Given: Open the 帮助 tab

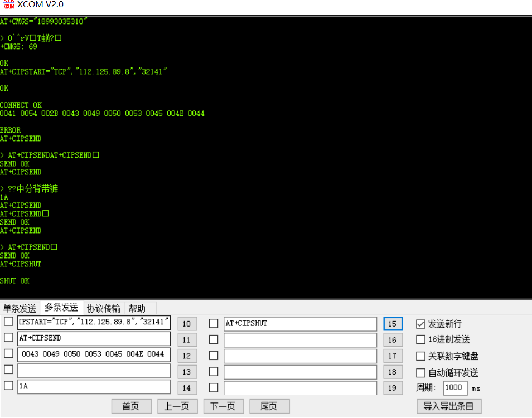Looking at the screenshot, I should click(x=137, y=308).
